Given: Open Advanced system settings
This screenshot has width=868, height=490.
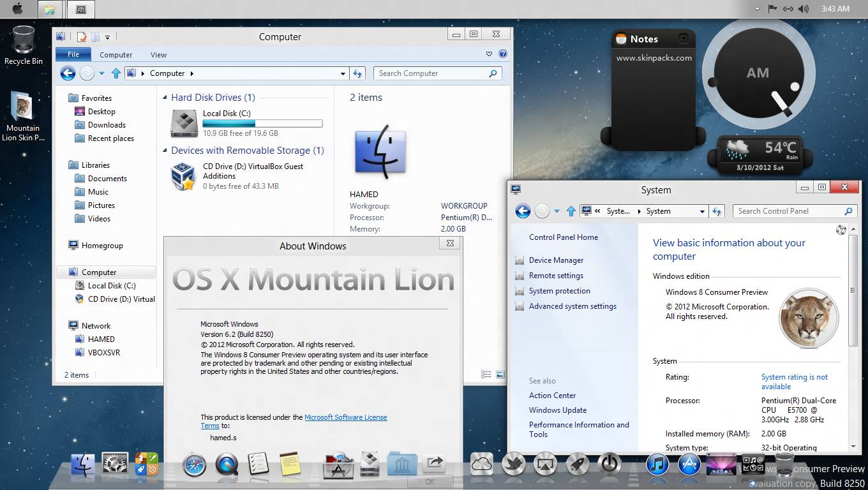Looking at the screenshot, I should (x=572, y=306).
